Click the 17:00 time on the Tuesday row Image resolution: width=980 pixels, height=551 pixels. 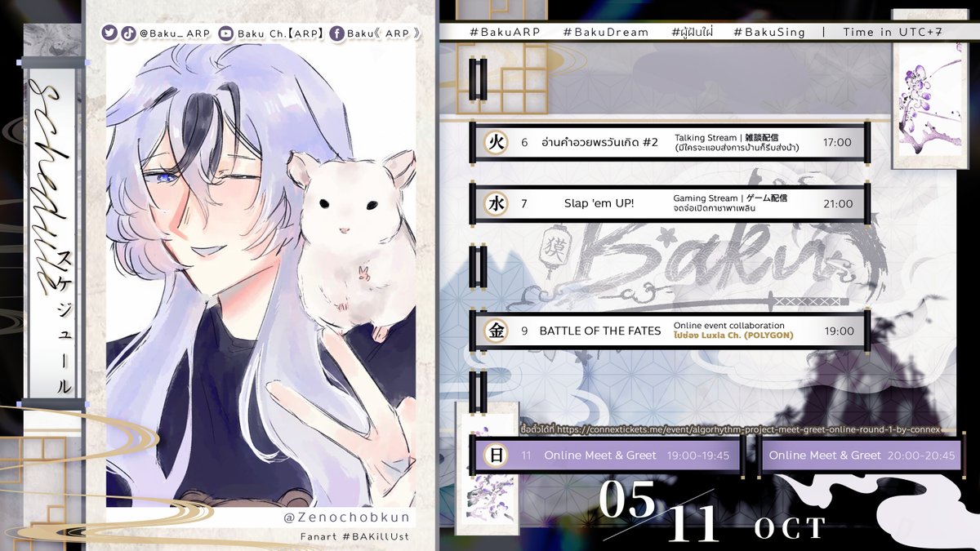click(837, 142)
